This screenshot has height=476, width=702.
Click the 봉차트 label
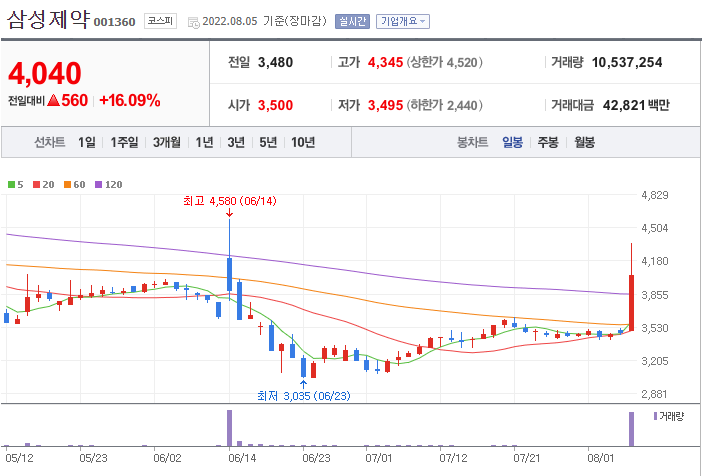pos(472,142)
